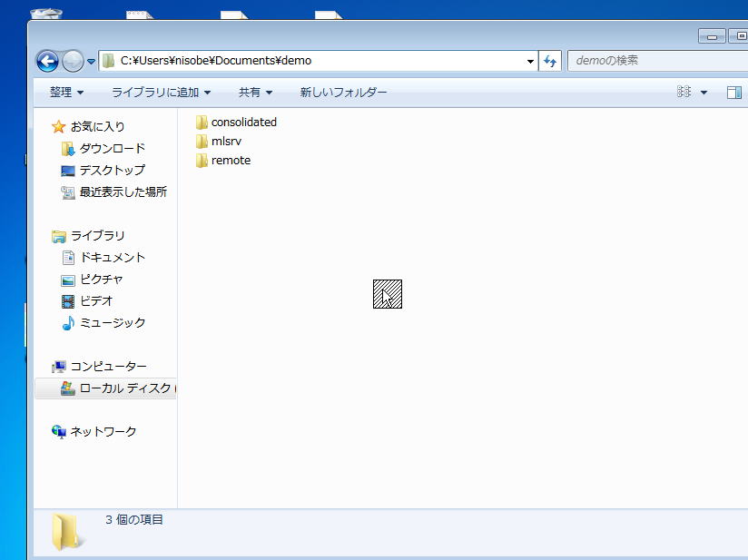748x560 pixels.
Task: Open ミュージック library in sidebar
Action: coord(112,322)
